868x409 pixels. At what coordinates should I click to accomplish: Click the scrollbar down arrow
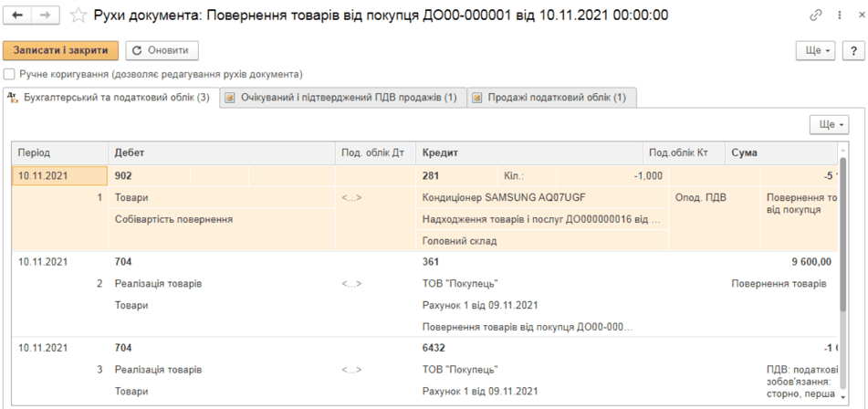843,397
